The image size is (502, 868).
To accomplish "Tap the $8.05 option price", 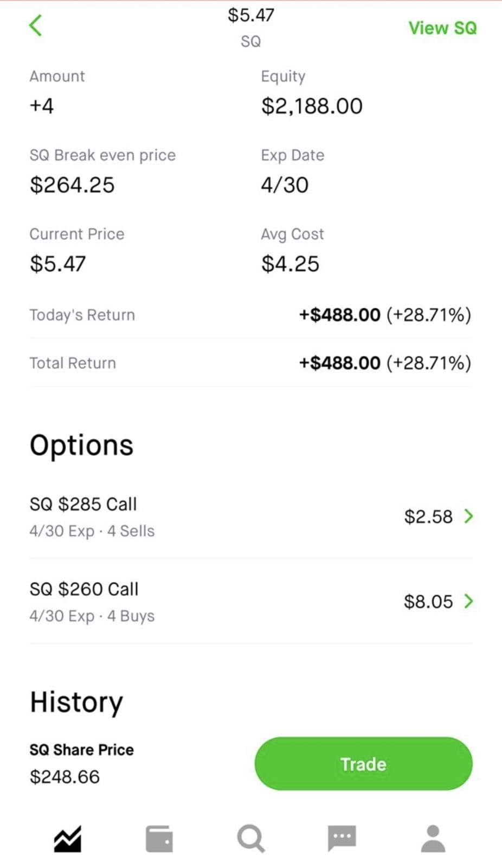I will pos(428,602).
